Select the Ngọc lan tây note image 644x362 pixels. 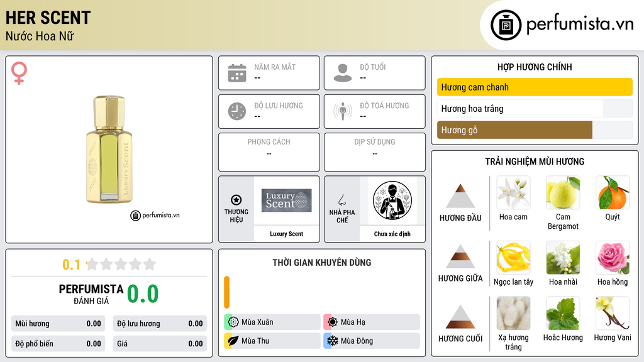click(513, 258)
